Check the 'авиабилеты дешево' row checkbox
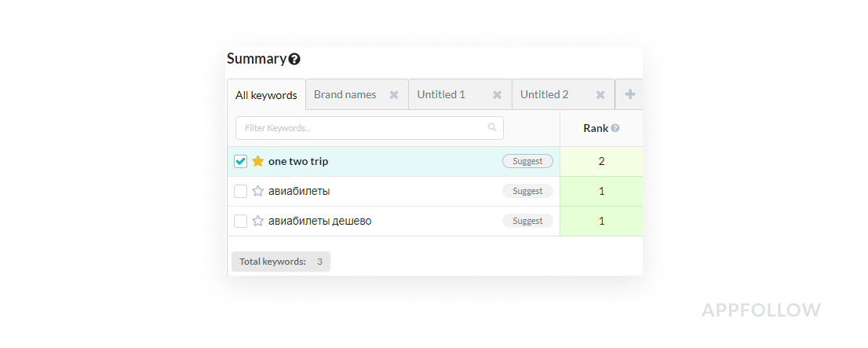 [x=241, y=221]
